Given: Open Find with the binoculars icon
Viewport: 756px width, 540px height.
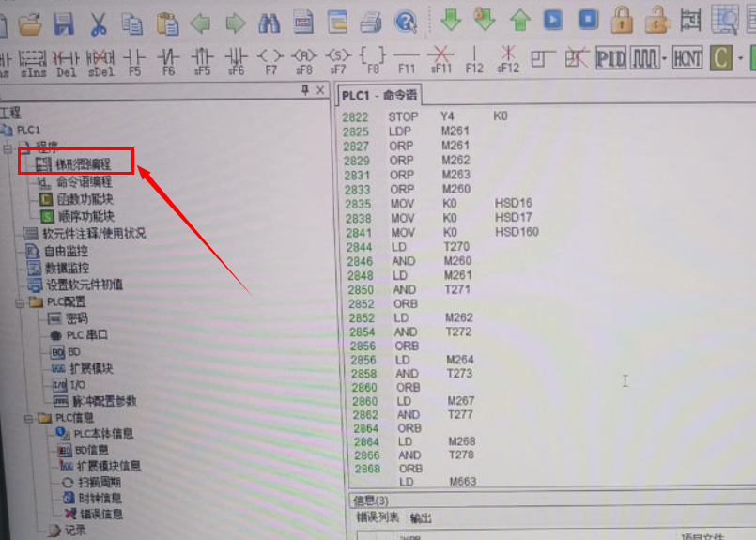Looking at the screenshot, I should 270,21.
